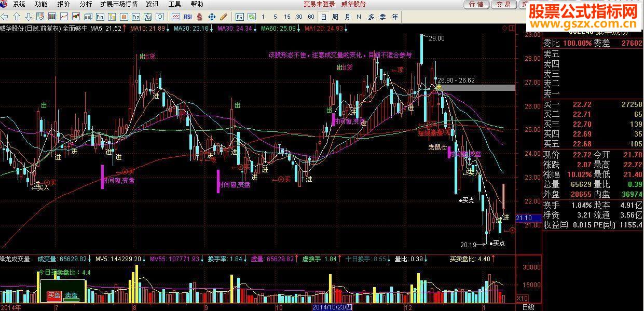Screen dimensions: 644x311
Task: Select the weekly 周 period
Action: 336,17
